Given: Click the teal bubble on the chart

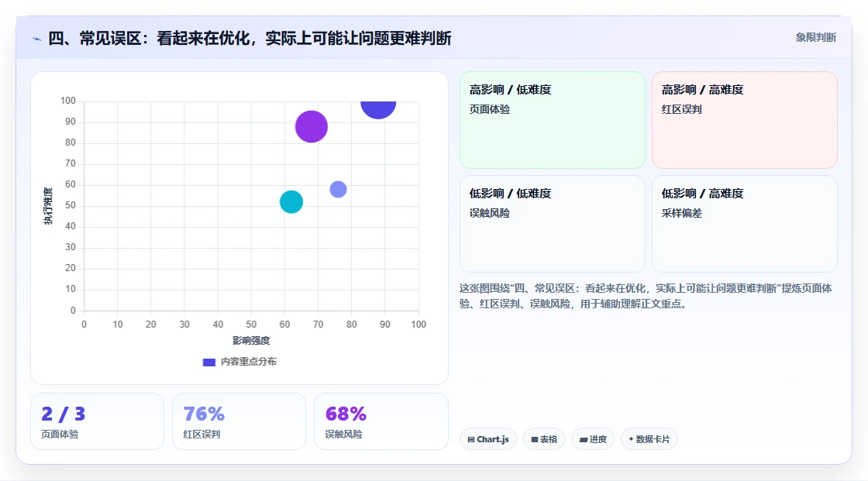Looking at the screenshot, I should [x=291, y=202].
